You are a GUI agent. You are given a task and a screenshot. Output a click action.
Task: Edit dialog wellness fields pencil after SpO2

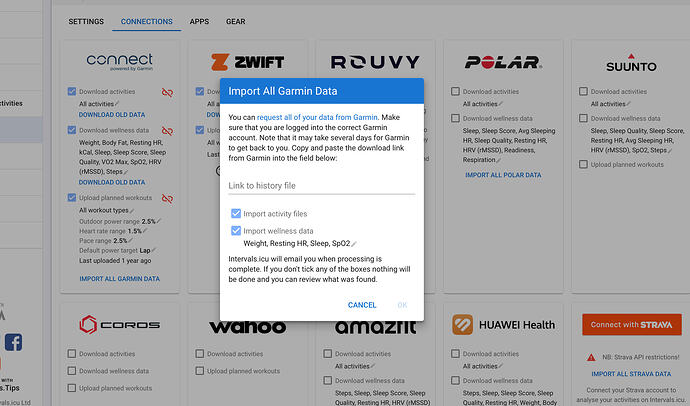pos(354,244)
